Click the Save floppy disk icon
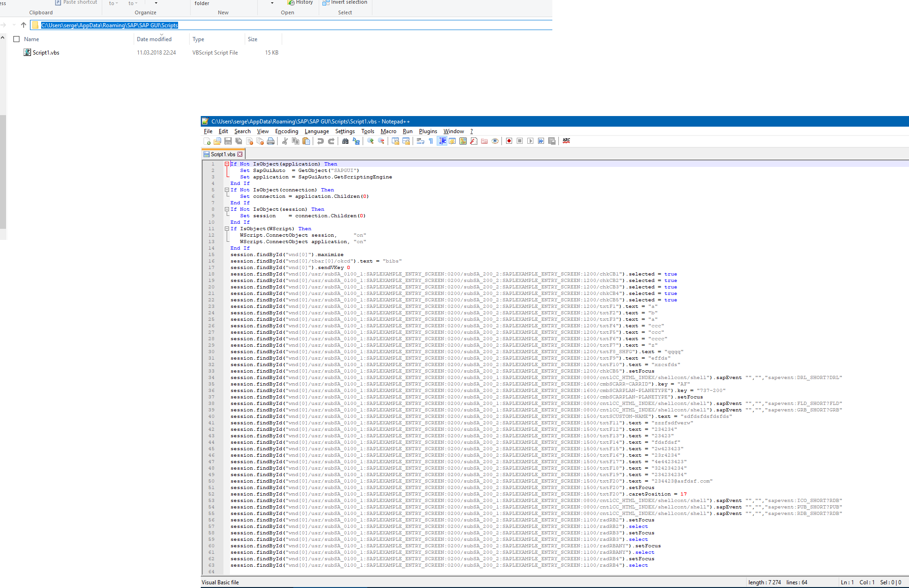Screen dimensions: 909x588 coord(228,141)
